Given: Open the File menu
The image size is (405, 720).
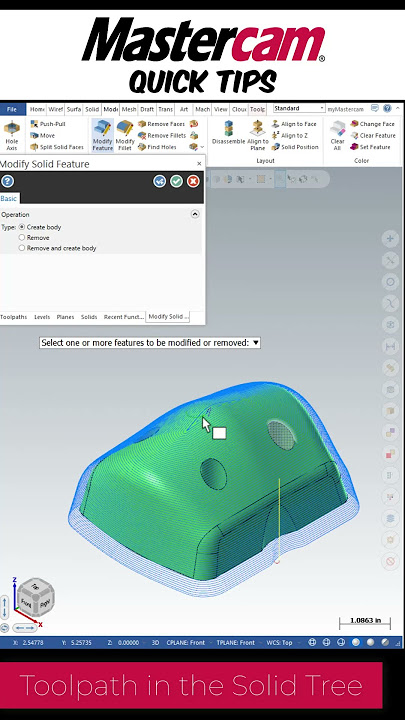Looking at the screenshot, I should (12, 109).
